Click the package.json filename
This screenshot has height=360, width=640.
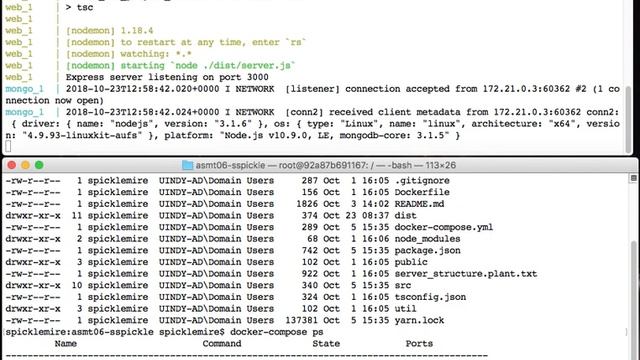pyautogui.click(x=427, y=250)
